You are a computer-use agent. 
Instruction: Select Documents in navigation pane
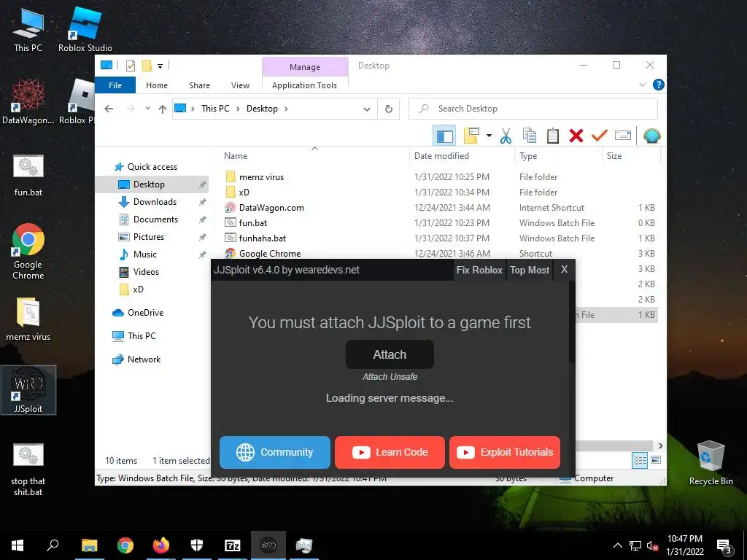click(x=155, y=219)
